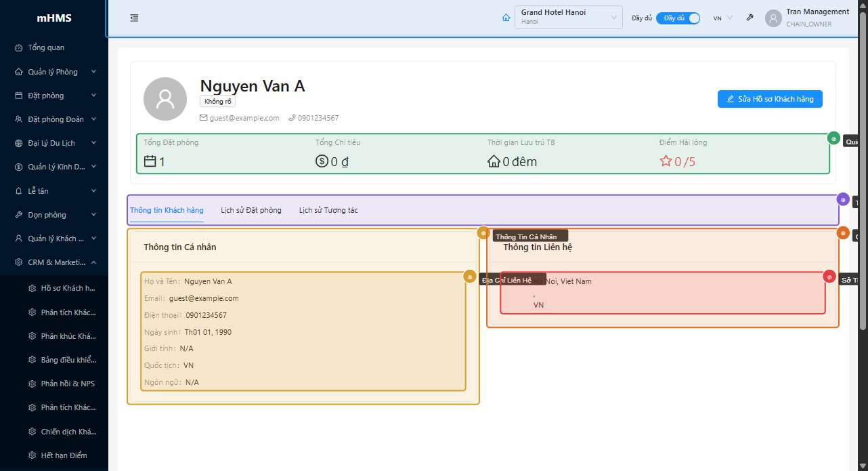
Task: Click the green annotation marker on stats panel
Action: click(833, 138)
